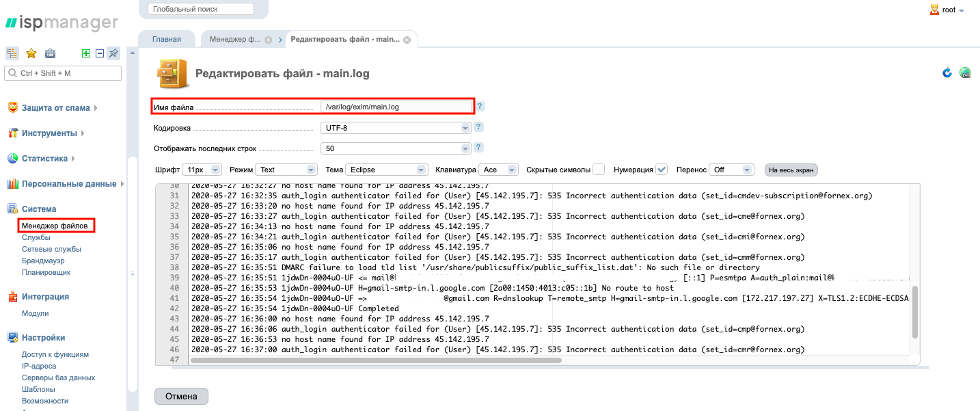Open the Тема Eclipse dropdown

click(x=386, y=170)
